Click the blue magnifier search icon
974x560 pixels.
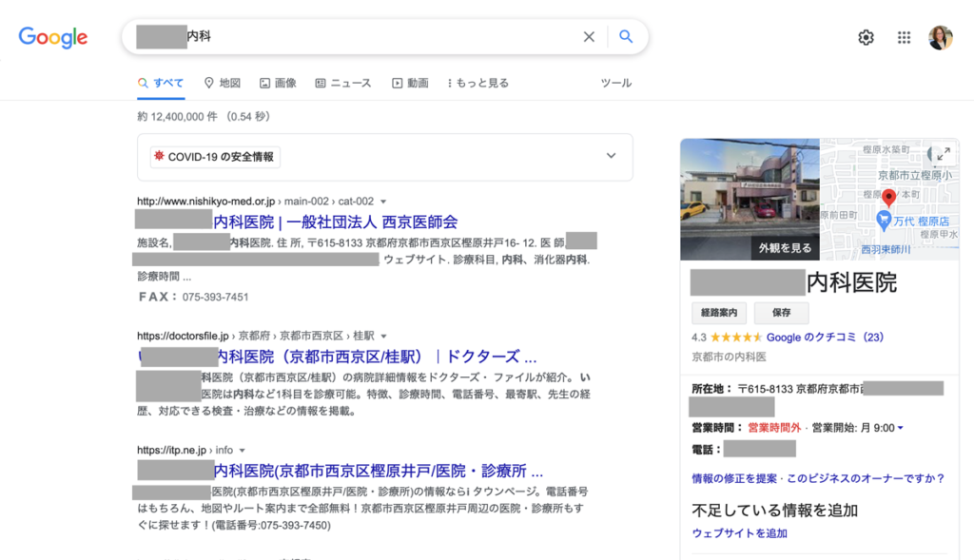click(626, 37)
